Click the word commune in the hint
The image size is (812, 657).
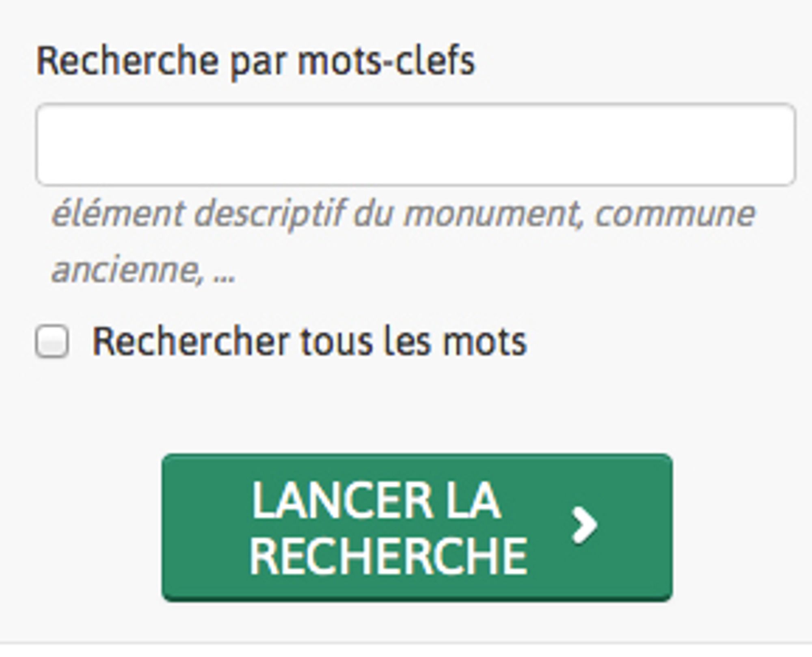675,214
